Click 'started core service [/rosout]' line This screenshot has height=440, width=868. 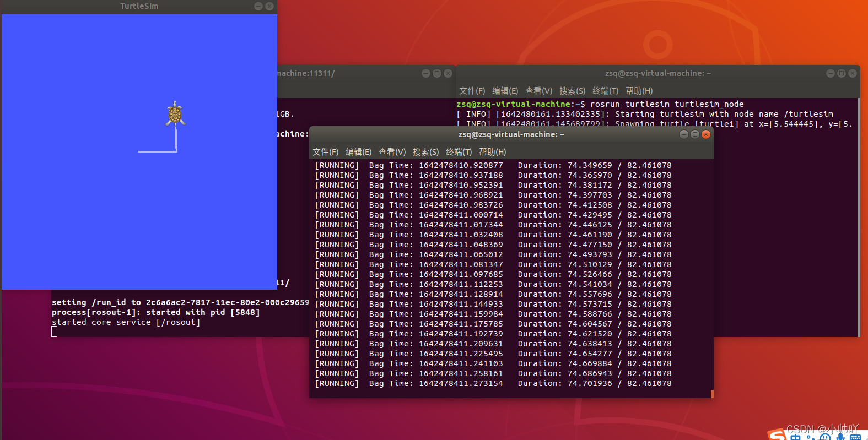coord(126,322)
